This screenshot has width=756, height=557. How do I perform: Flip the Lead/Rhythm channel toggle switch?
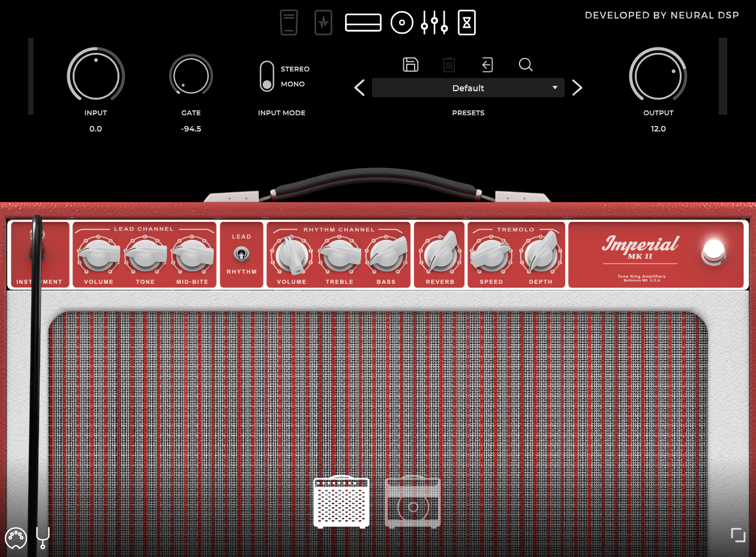(242, 254)
